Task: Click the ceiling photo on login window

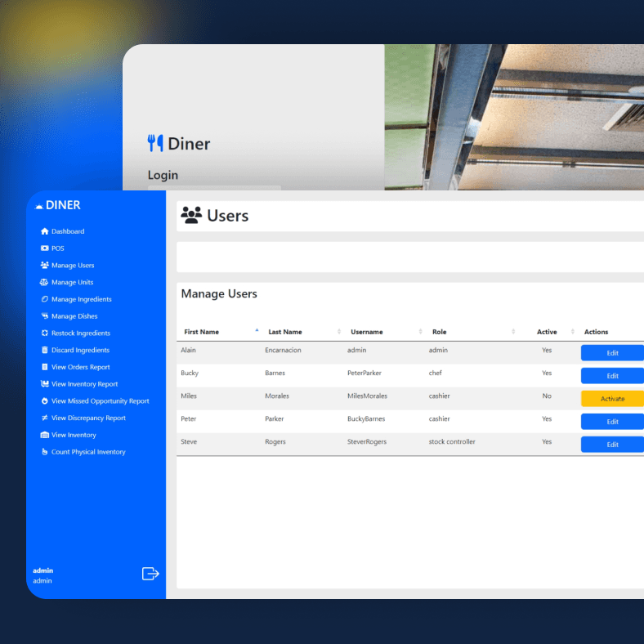Action: [514, 117]
